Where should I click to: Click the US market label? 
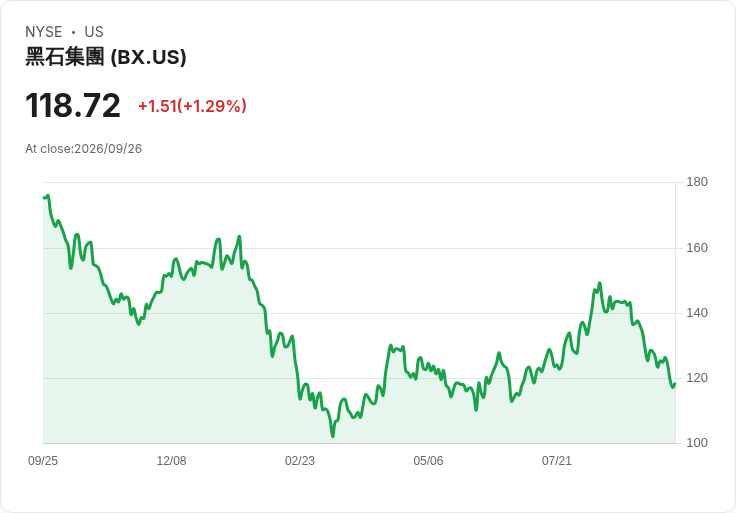pyautogui.click(x=94, y=32)
